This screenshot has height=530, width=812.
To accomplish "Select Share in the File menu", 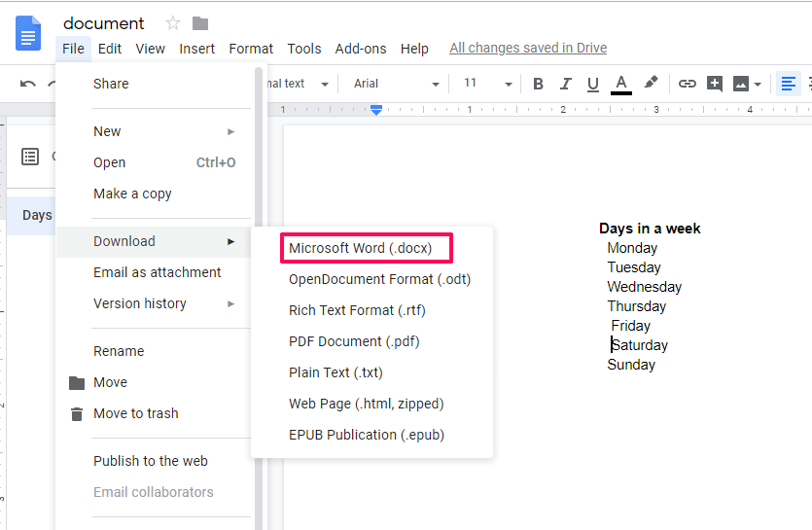I will [155, 84].
